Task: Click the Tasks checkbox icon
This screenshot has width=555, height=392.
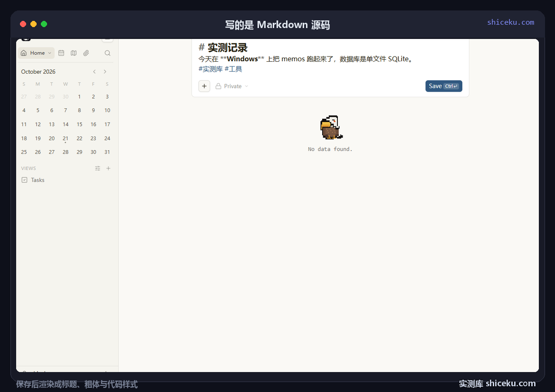Action: click(24, 180)
